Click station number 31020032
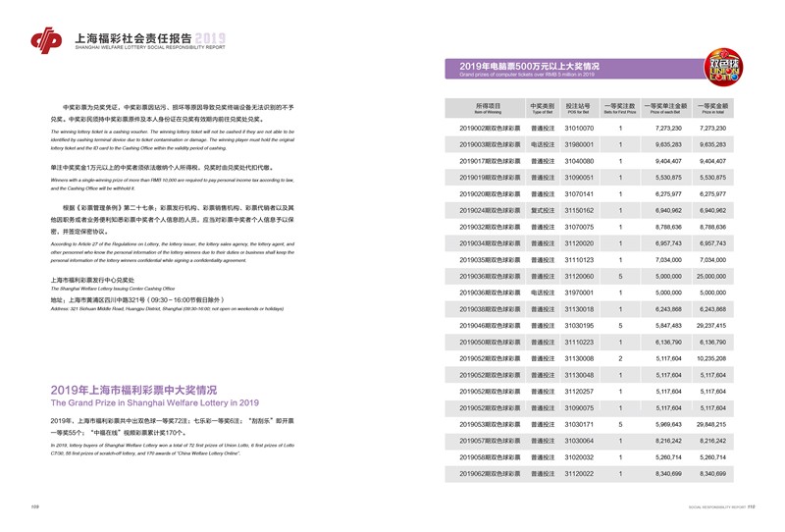Image resolution: width=785 pixels, height=532 pixels. click(x=579, y=457)
